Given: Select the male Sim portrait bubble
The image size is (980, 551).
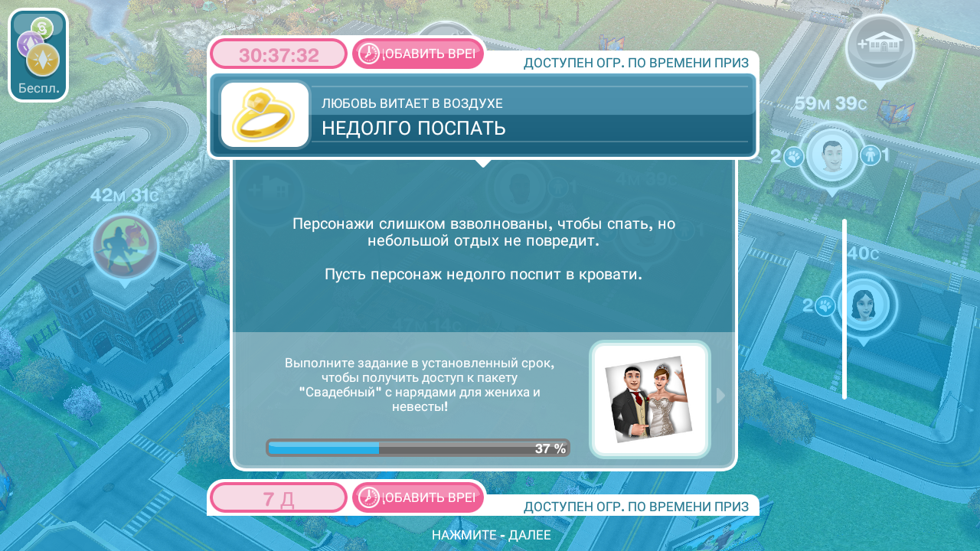Looking at the screenshot, I should 832,156.
